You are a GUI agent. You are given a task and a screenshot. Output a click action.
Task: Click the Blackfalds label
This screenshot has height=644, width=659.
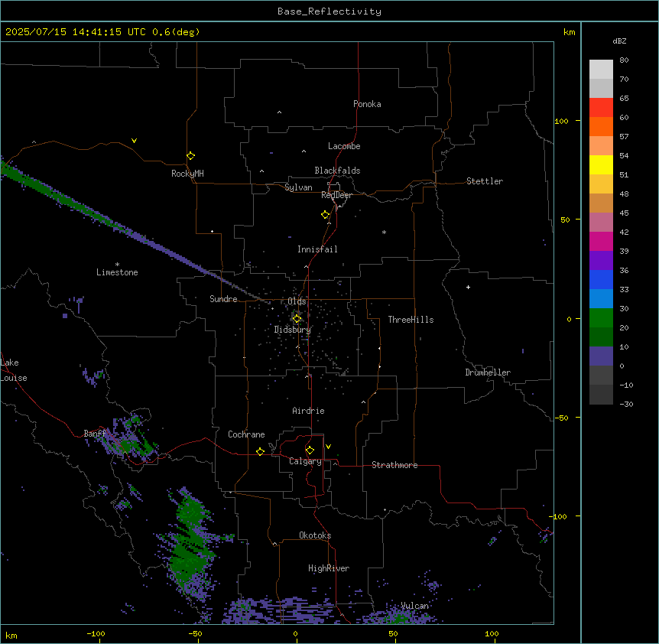coord(337,171)
